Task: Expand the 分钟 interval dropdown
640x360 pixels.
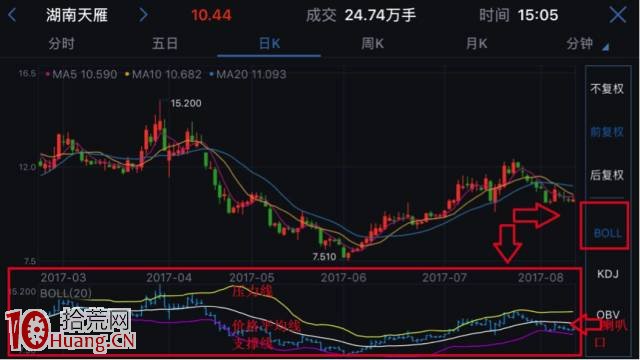Action: click(587, 43)
